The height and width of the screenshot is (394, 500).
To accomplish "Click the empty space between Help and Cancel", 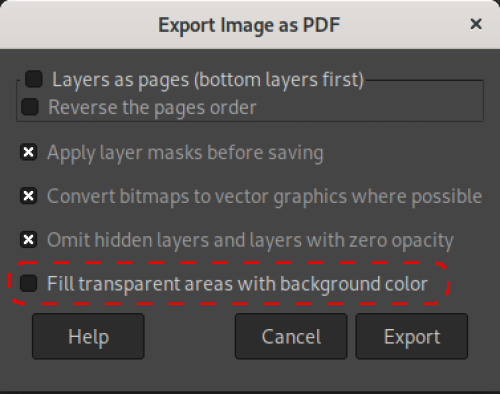I will click(190, 336).
